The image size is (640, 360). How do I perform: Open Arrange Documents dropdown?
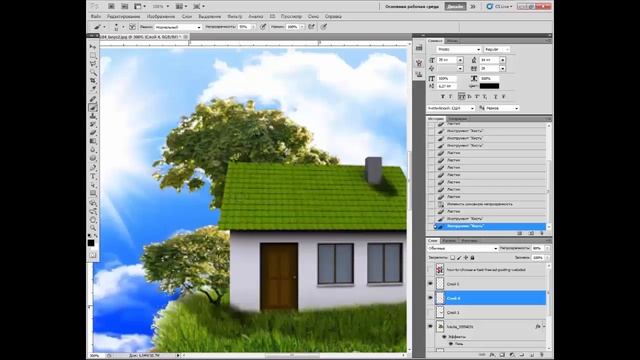point(182,7)
